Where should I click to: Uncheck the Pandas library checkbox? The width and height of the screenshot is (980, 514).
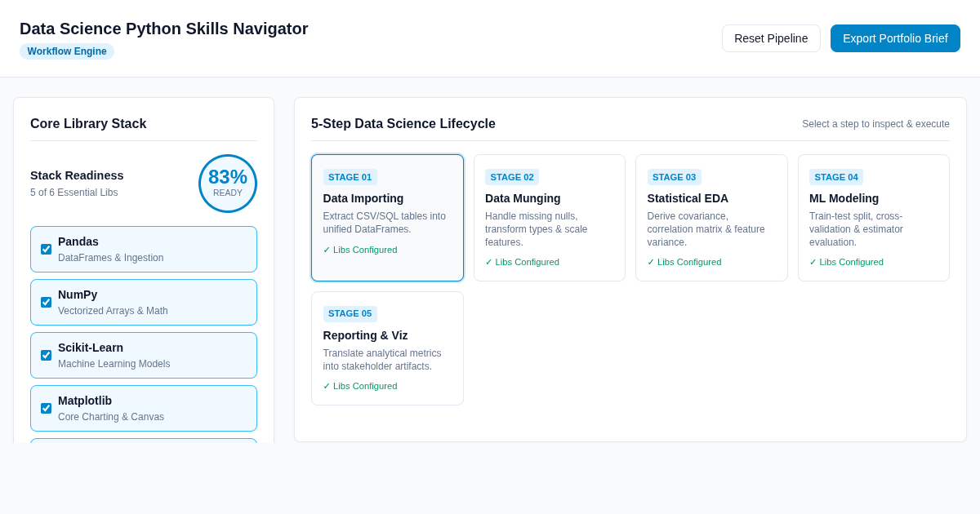tap(46, 249)
